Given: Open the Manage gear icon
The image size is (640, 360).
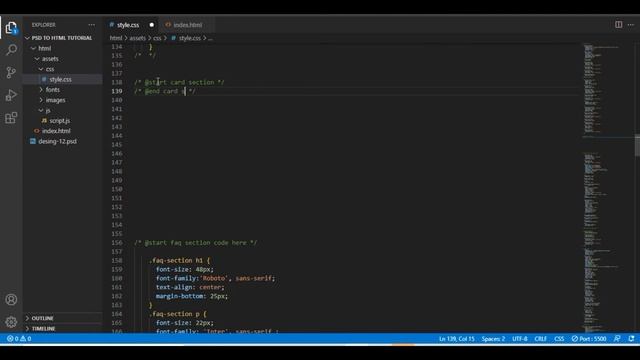Looking at the screenshot, I should point(11,322).
